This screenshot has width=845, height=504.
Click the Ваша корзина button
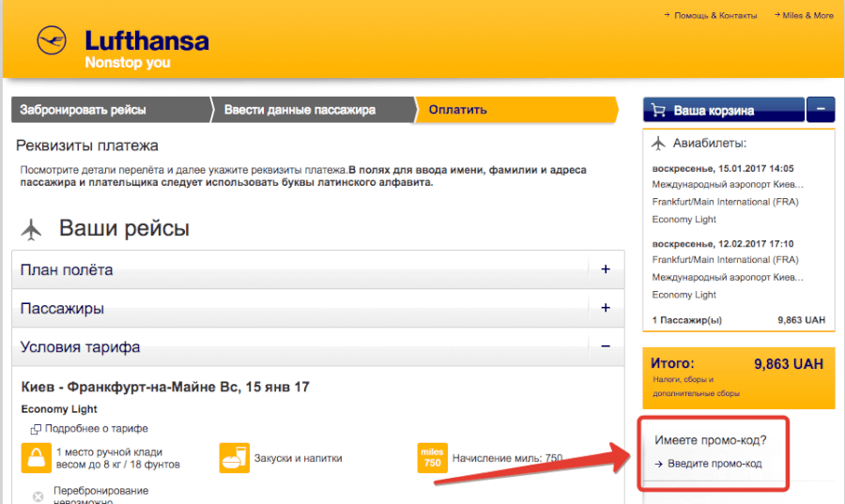click(x=723, y=110)
